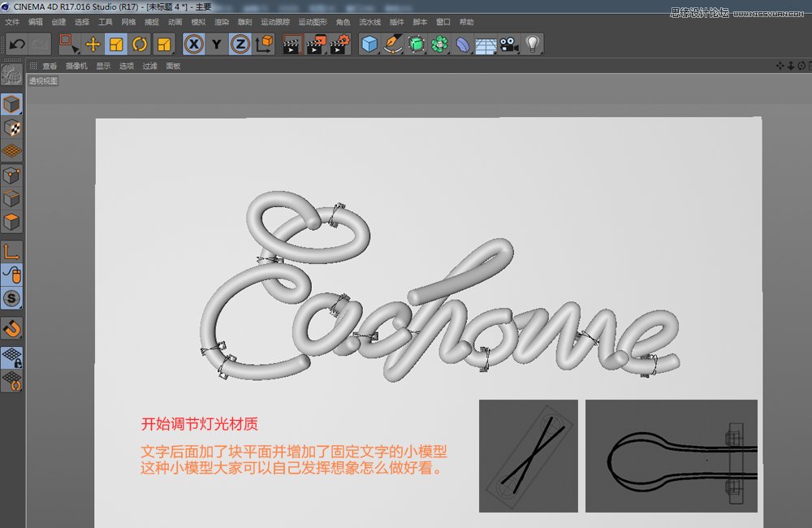Image resolution: width=812 pixels, height=528 pixels.
Task: Open the 模拟 menu
Action: tap(198, 22)
